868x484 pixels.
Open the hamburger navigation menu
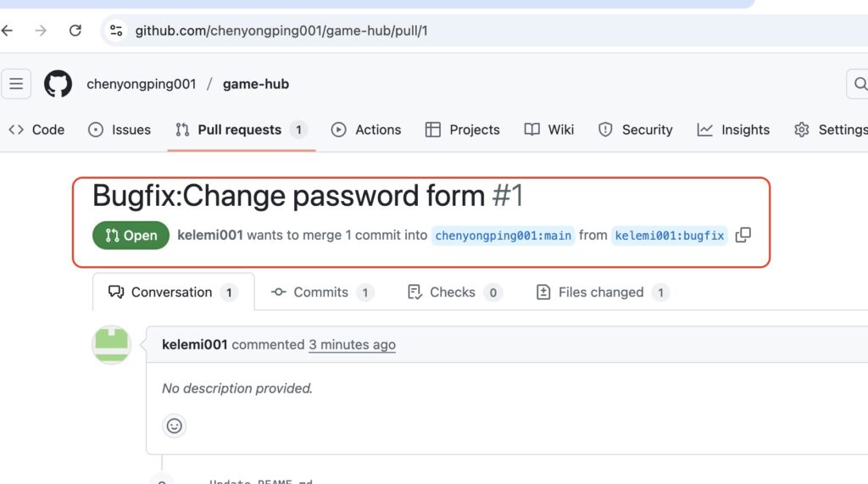(16, 84)
